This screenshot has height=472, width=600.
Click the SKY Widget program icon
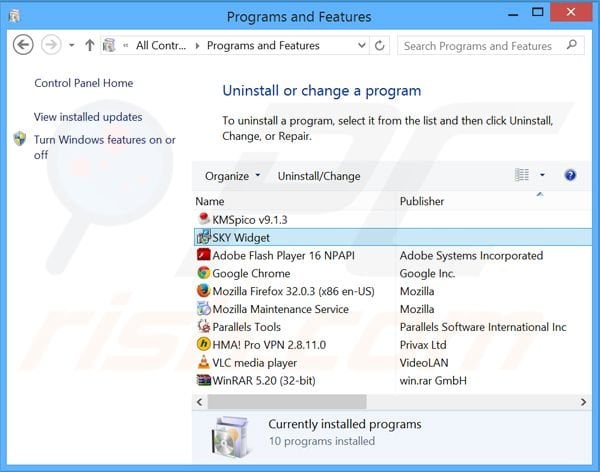[204, 237]
